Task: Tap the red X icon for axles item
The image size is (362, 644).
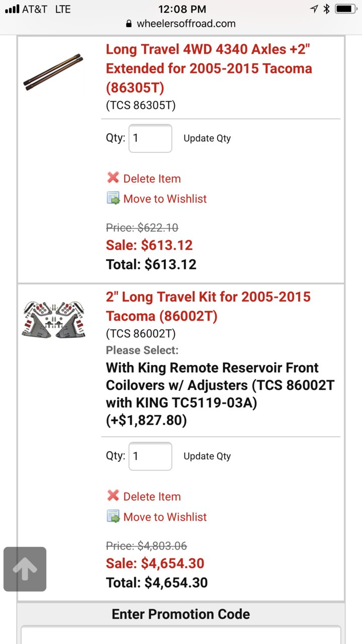Action: pyautogui.click(x=113, y=178)
